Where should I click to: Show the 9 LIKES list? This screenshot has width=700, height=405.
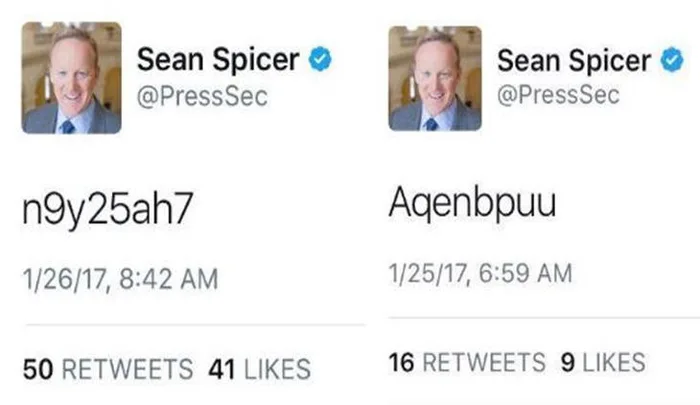(603, 362)
